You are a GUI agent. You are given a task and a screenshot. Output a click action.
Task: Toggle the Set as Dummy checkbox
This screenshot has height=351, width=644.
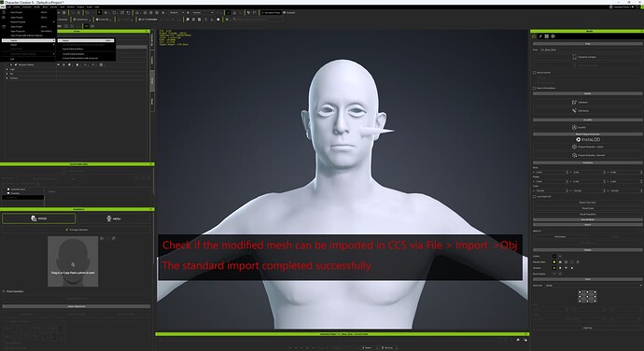pos(535,72)
